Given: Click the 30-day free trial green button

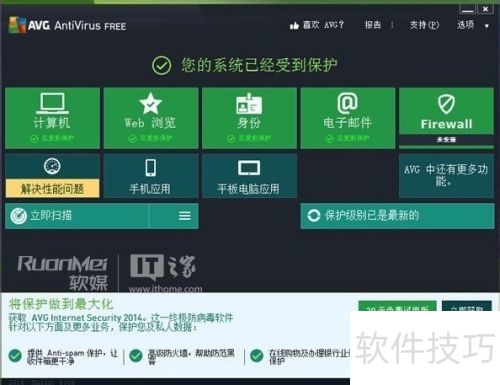Looking at the screenshot, I should [x=397, y=306].
